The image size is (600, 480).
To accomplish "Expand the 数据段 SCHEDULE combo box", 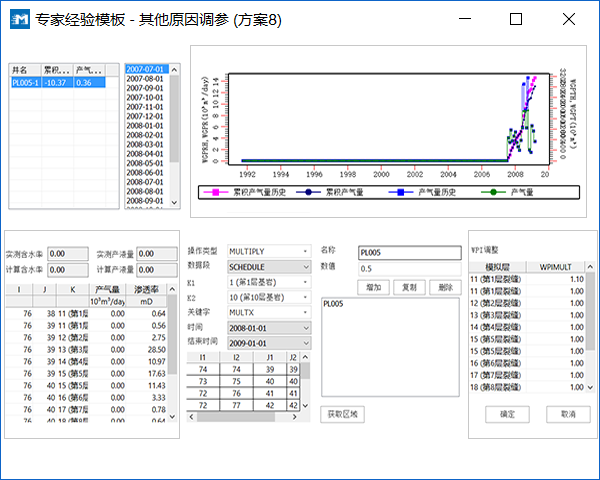I will [x=304, y=267].
